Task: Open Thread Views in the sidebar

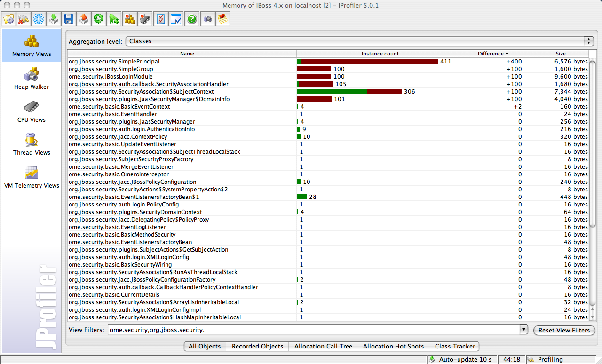Action: click(x=32, y=144)
